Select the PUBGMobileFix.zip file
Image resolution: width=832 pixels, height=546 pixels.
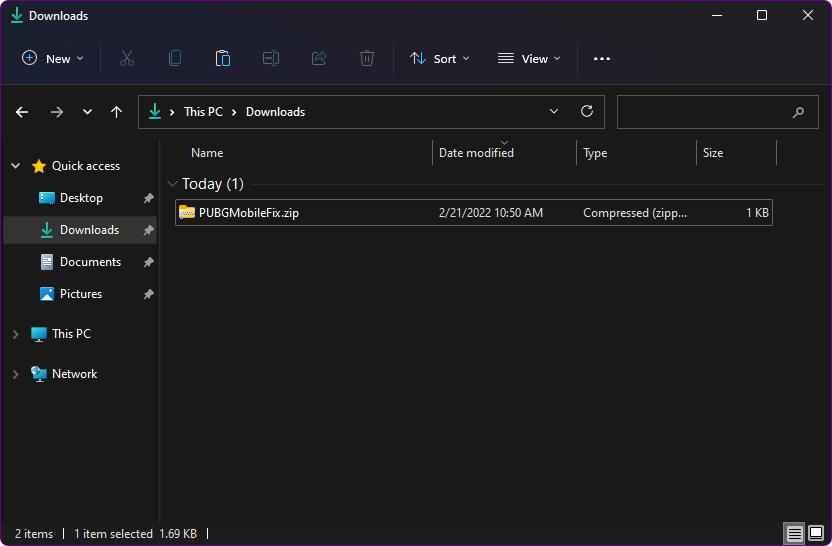[x=249, y=213]
